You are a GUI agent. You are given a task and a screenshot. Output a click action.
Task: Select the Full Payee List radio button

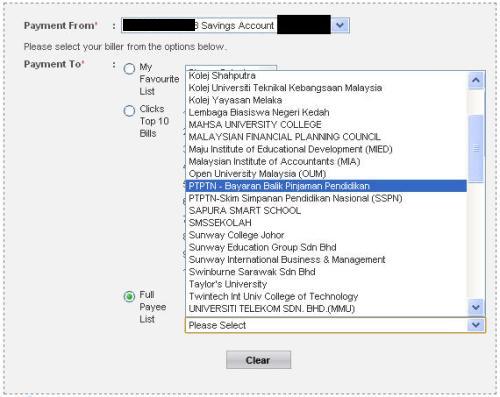[x=129, y=296]
